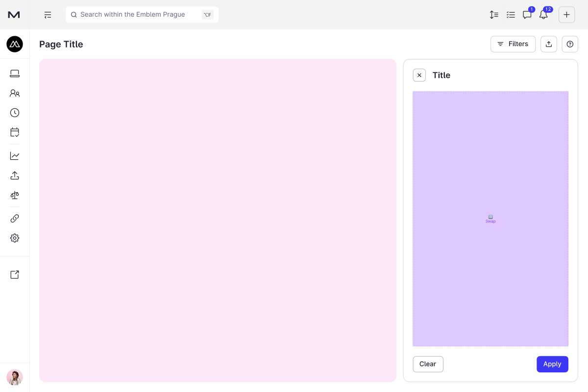Open the notifications bell with 12 badge
Viewport: 588px width, 392px height.
(x=543, y=15)
